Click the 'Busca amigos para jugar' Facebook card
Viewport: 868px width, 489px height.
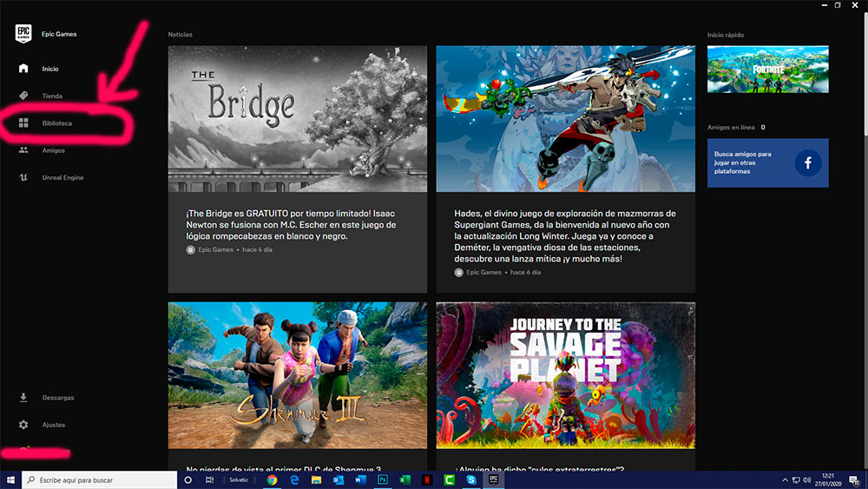[768, 162]
